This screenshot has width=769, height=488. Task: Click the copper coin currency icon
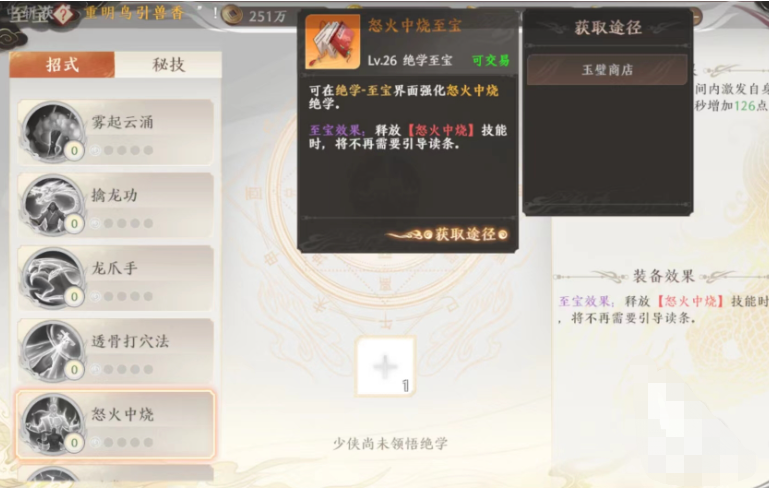(232, 15)
